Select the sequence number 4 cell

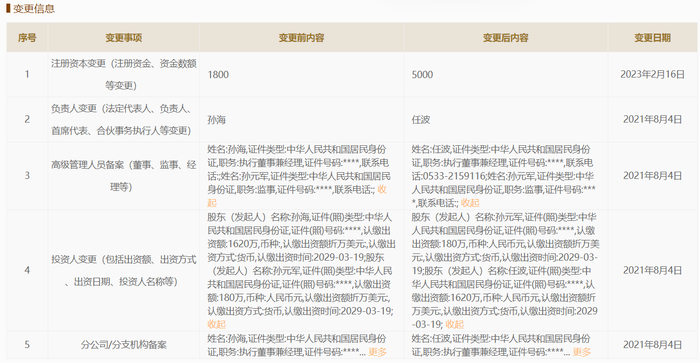tap(27, 271)
